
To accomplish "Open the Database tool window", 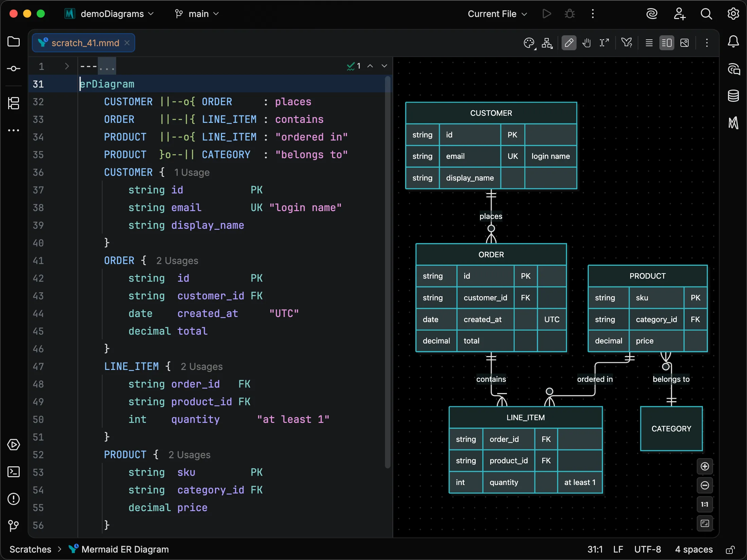I will tap(733, 96).
